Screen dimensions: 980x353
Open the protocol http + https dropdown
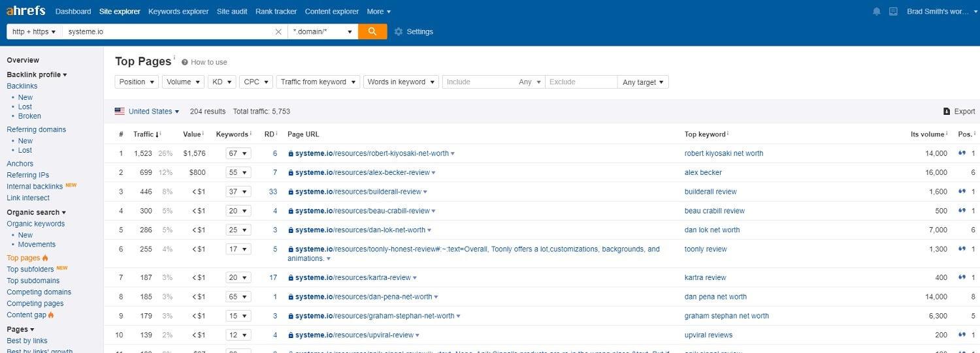click(x=34, y=31)
